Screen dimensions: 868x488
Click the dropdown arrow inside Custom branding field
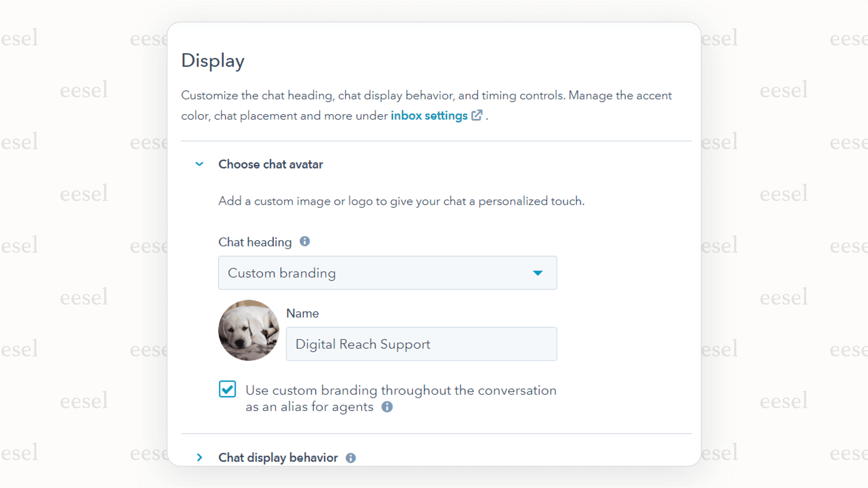pos(538,273)
